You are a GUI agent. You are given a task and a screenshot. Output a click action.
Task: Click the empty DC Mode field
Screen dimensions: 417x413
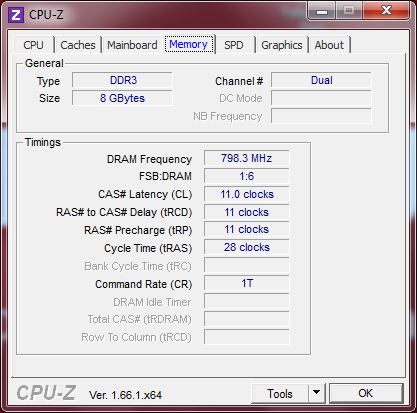tap(321, 98)
